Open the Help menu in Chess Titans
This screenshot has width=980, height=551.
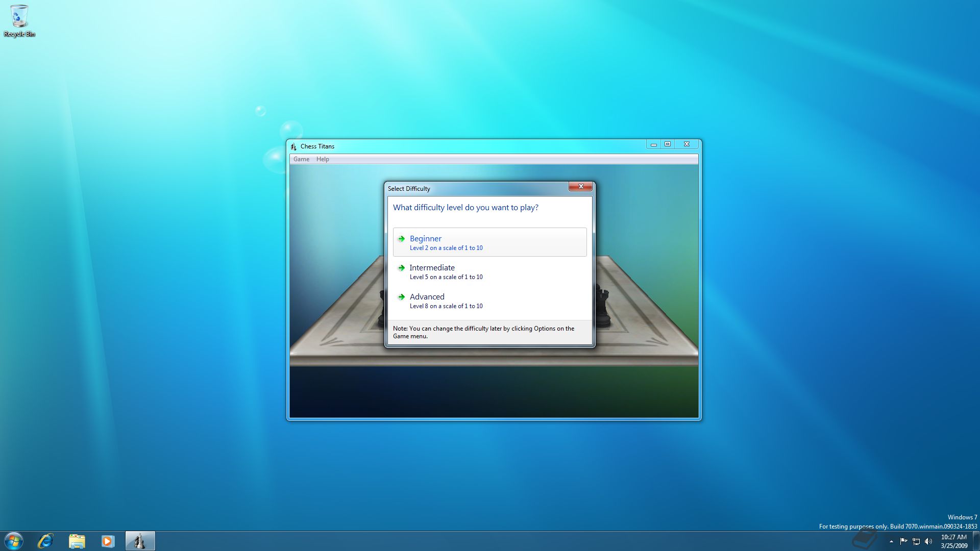pyautogui.click(x=323, y=159)
